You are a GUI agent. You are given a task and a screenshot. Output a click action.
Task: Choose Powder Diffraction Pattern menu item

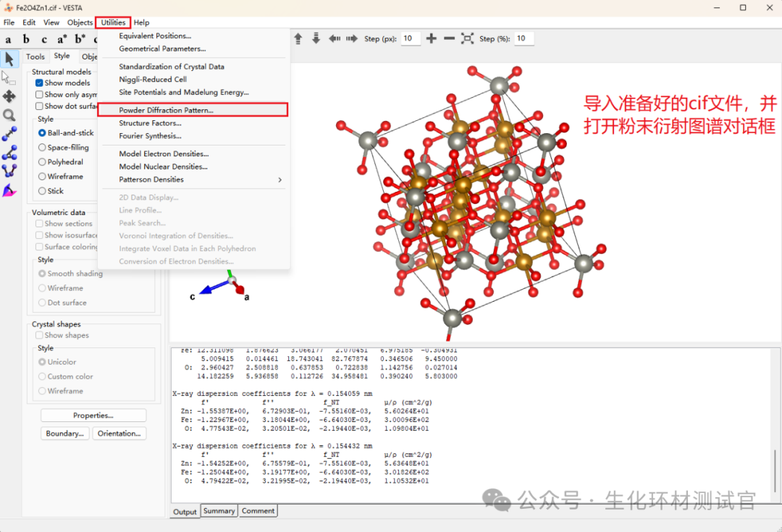tap(193, 110)
